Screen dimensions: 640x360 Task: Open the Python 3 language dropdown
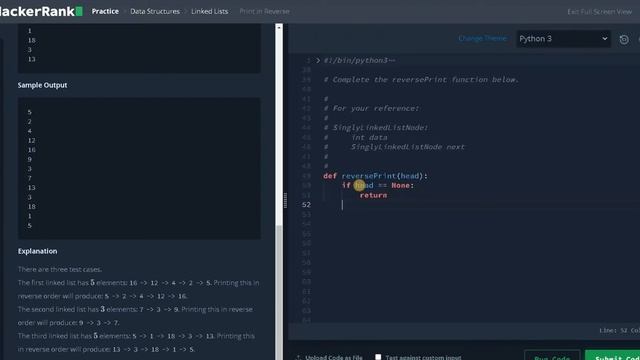(x=563, y=39)
